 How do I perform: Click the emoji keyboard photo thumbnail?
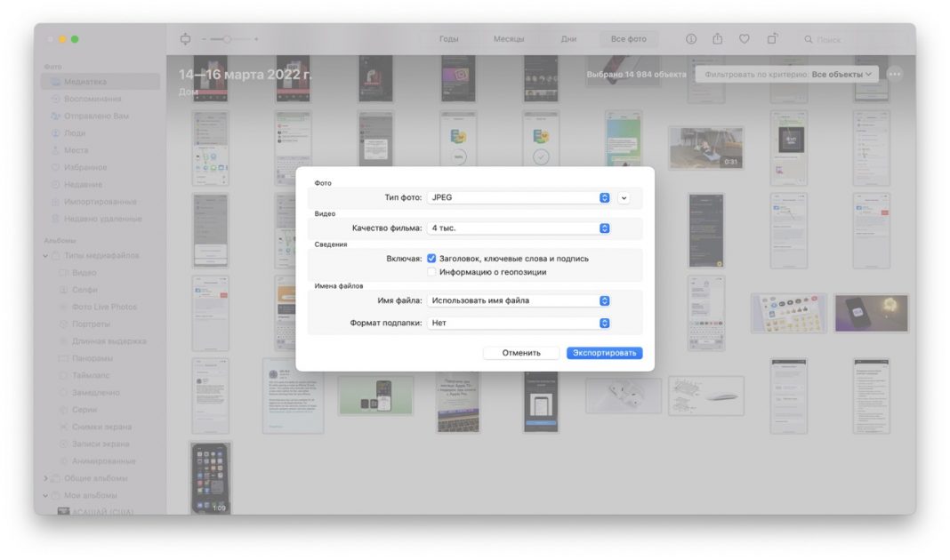[x=788, y=313]
